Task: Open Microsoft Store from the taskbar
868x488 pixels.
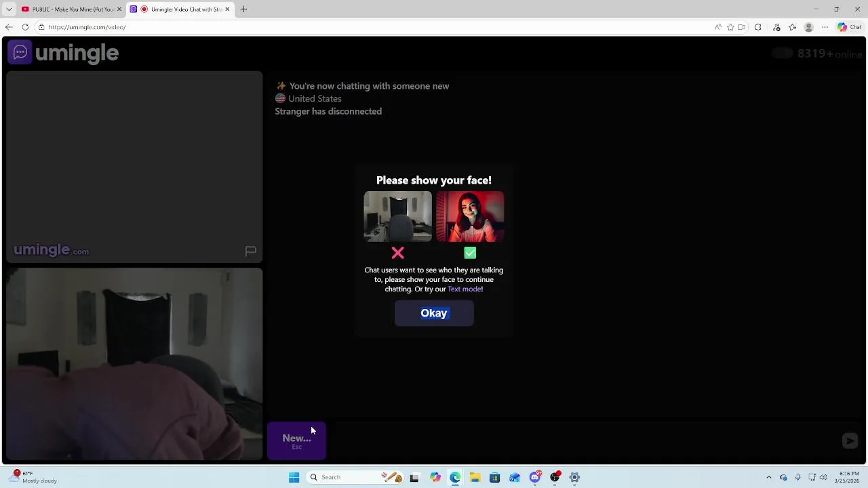Action: click(x=494, y=477)
